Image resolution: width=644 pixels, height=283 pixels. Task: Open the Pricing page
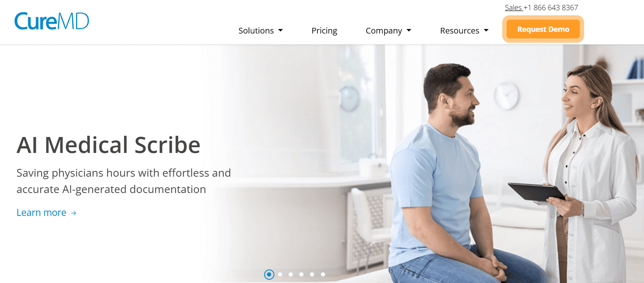click(x=324, y=31)
